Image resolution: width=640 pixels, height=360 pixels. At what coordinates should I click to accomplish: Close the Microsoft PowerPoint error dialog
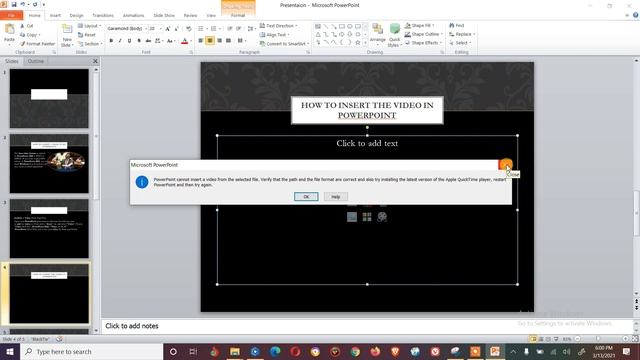tap(505, 165)
